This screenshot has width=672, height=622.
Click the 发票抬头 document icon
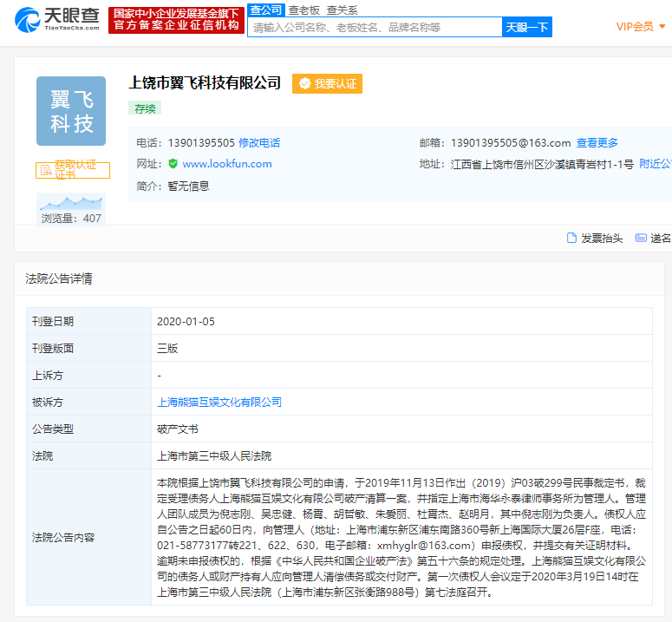[x=571, y=238]
